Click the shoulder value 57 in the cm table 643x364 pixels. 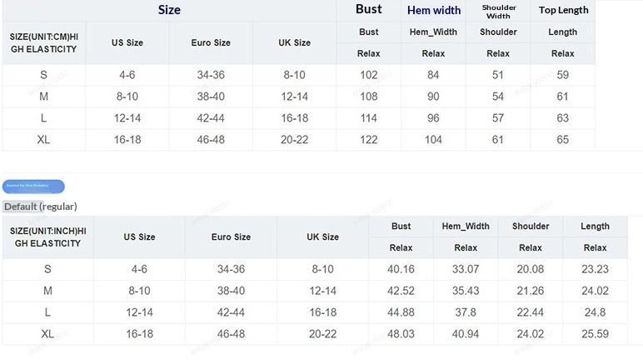click(498, 118)
